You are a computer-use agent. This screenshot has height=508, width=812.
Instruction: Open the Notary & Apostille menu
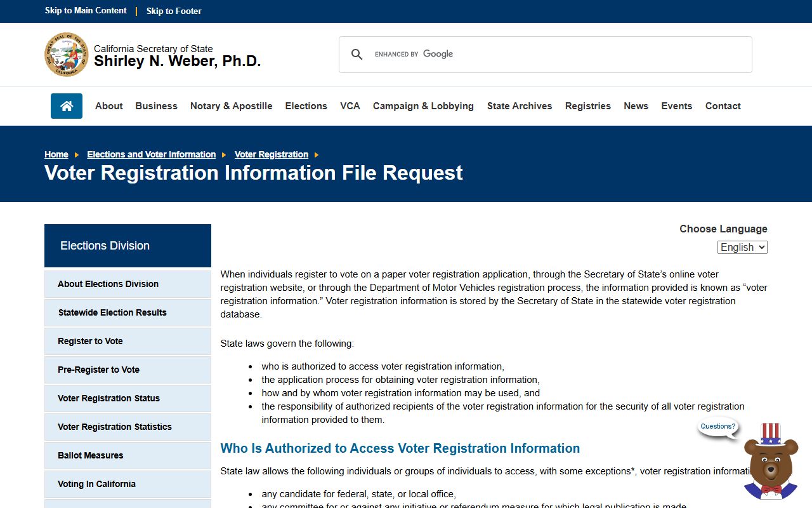232,106
